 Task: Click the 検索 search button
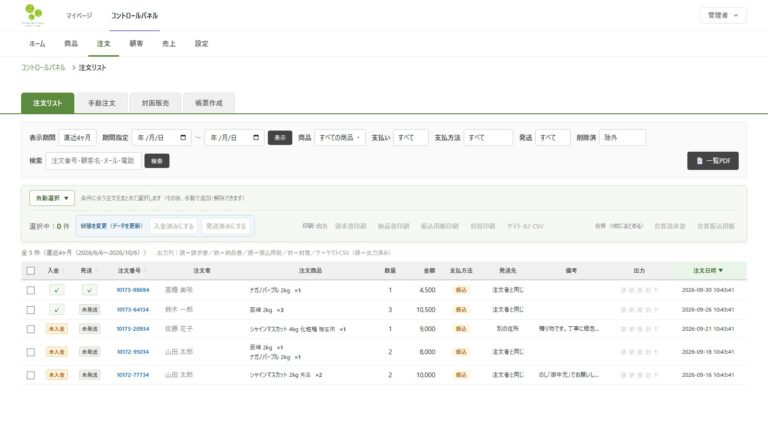[x=157, y=161]
